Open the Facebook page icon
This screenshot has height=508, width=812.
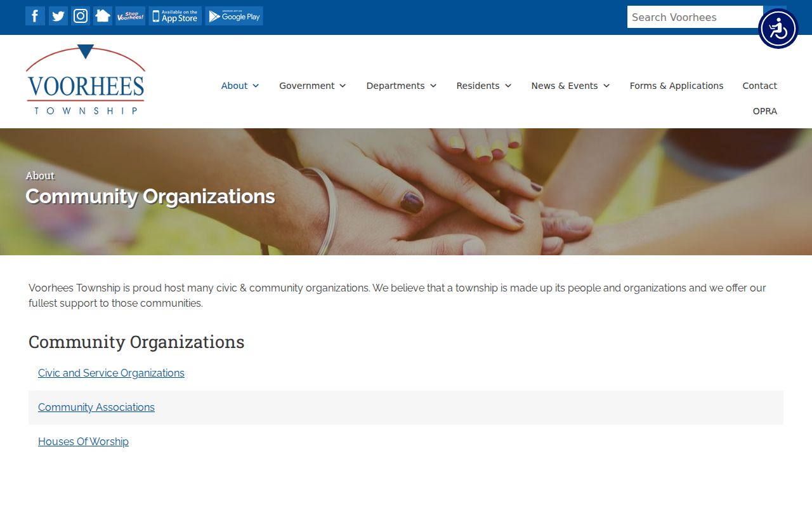click(x=35, y=16)
